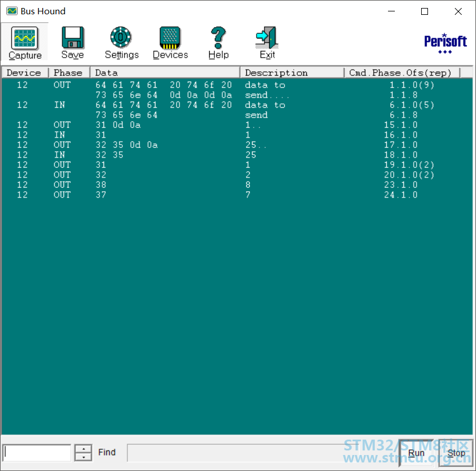Screen dimensions: 476x471
Task: Select OUT row with data 37
Action: click(237, 195)
